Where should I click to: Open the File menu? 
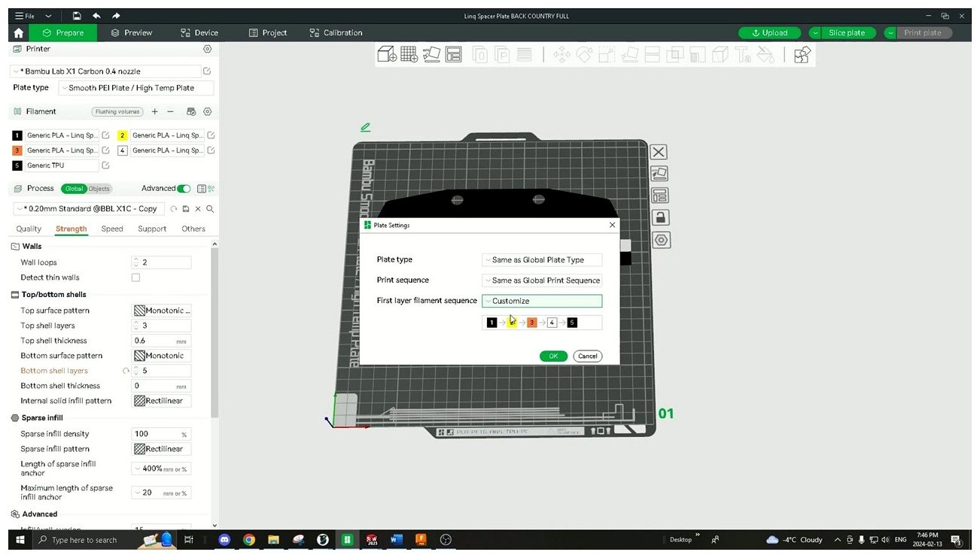25,16
